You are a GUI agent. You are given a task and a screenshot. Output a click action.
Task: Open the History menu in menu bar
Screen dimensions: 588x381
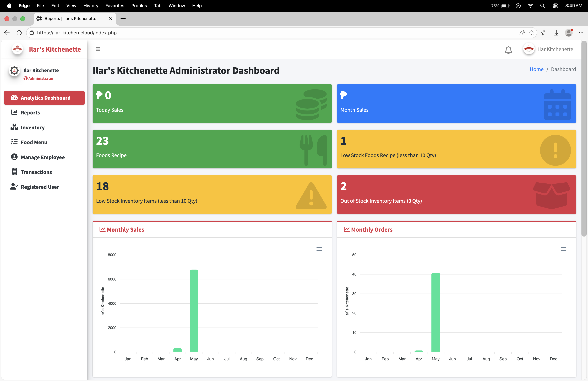click(x=91, y=6)
